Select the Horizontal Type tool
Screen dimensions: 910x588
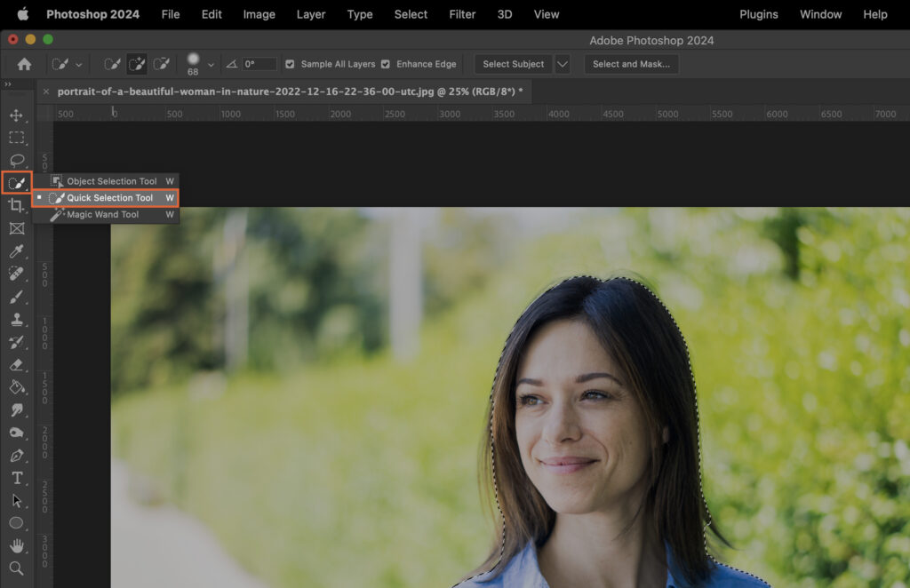pos(16,478)
